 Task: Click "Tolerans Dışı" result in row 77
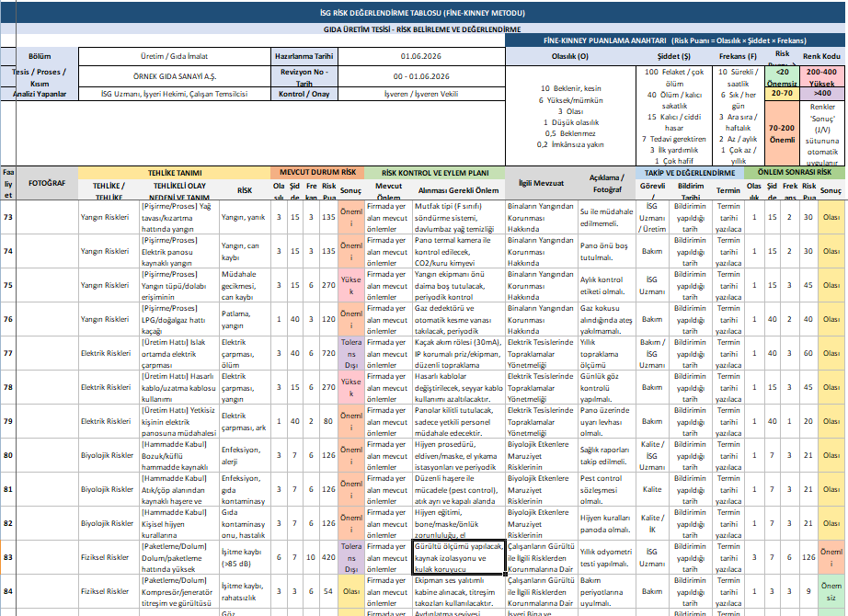(x=351, y=353)
